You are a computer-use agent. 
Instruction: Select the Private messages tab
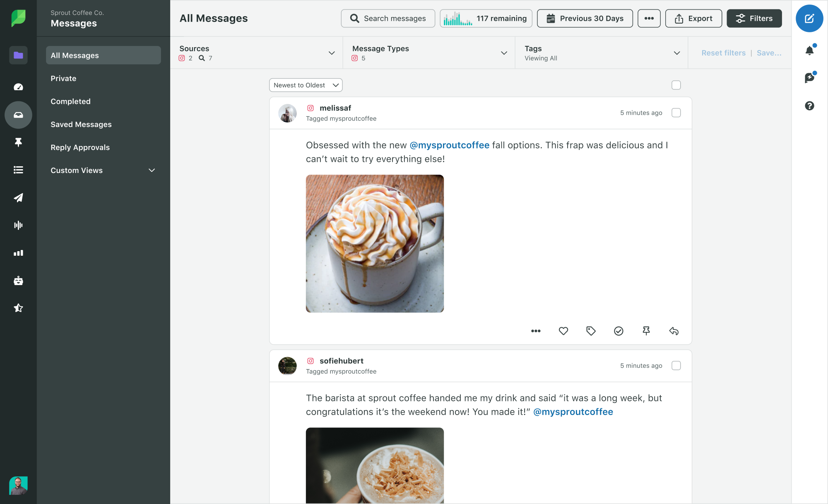tap(63, 78)
